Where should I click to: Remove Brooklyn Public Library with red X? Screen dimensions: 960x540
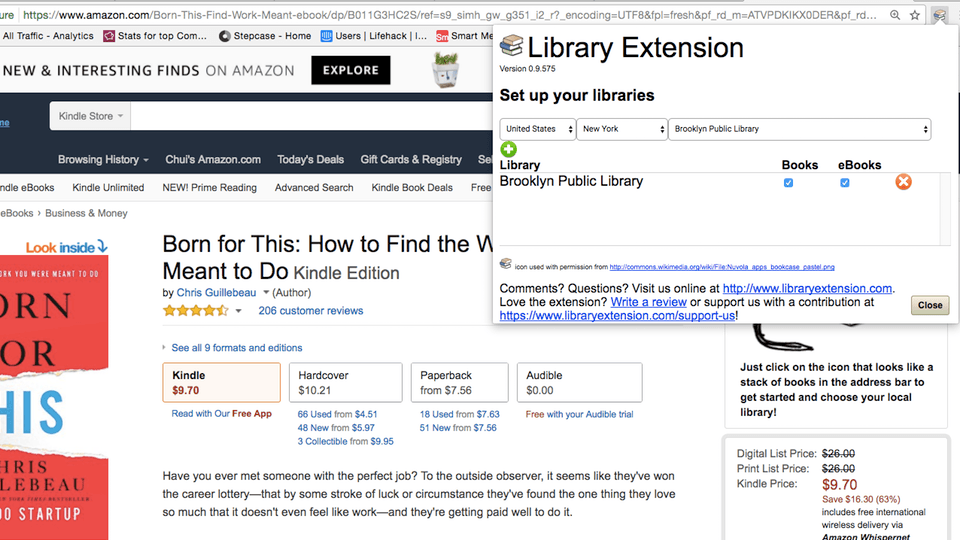coord(903,182)
